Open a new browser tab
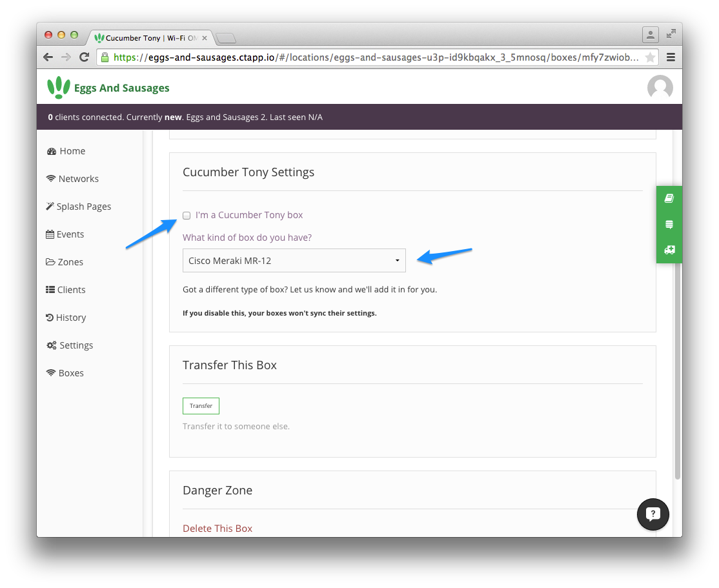 226,38
